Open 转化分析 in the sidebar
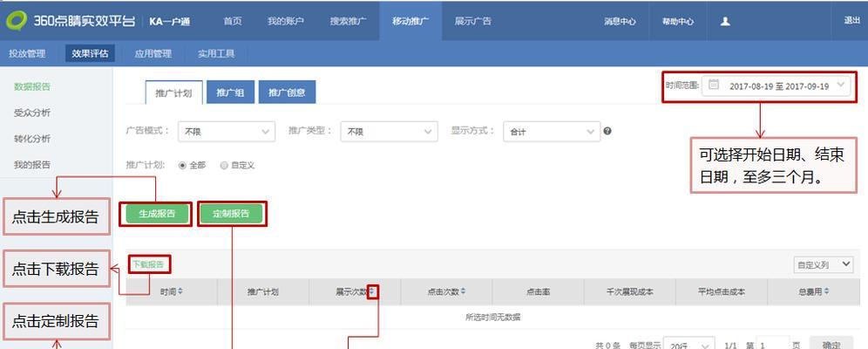The height and width of the screenshot is (349, 868). pos(32,139)
